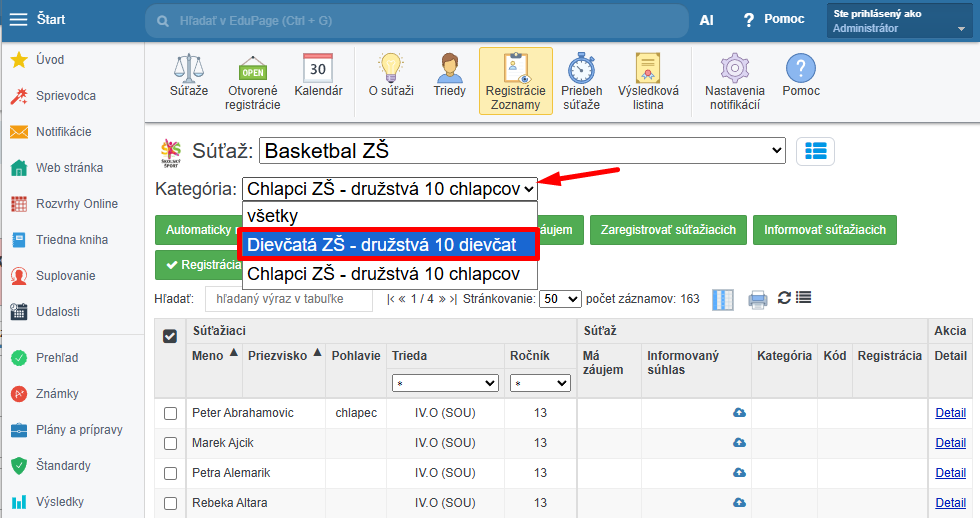Open the Súťaž Basketbal ZŠ dropdown

[x=522, y=151]
